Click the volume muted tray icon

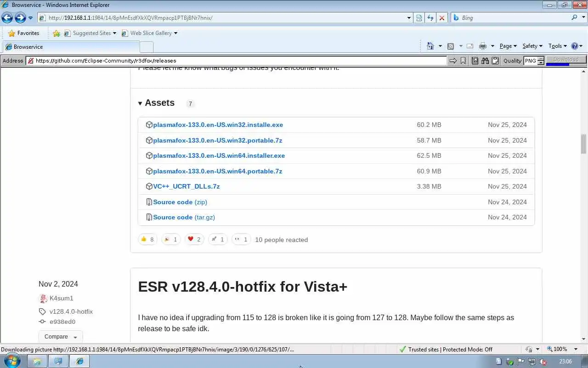pos(543,362)
